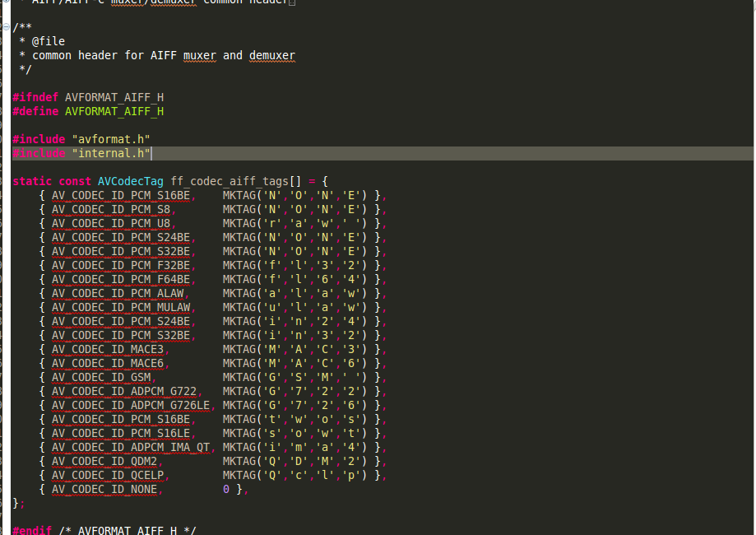This screenshot has width=756, height=535.
Task: Click MKTAG('f','l','3','2') tag
Action: 295,265
